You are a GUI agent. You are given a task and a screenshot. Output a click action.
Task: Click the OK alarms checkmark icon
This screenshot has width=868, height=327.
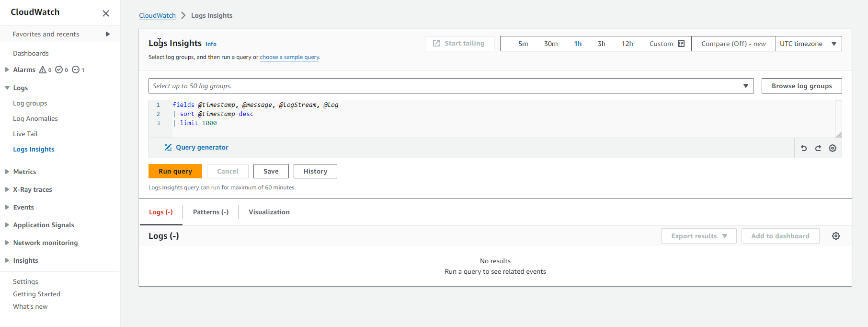(x=59, y=70)
